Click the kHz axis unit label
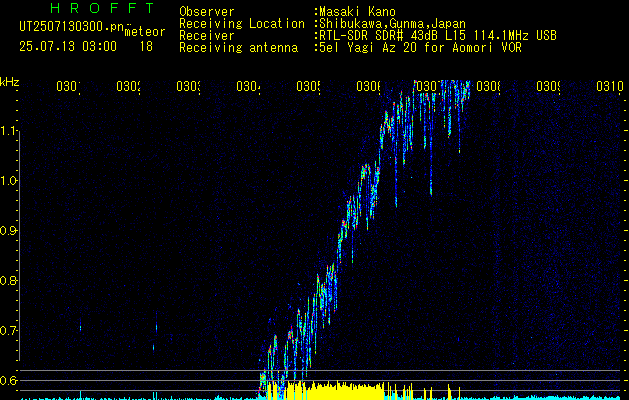The width and height of the screenshot is (629, 400). (9, 82)
